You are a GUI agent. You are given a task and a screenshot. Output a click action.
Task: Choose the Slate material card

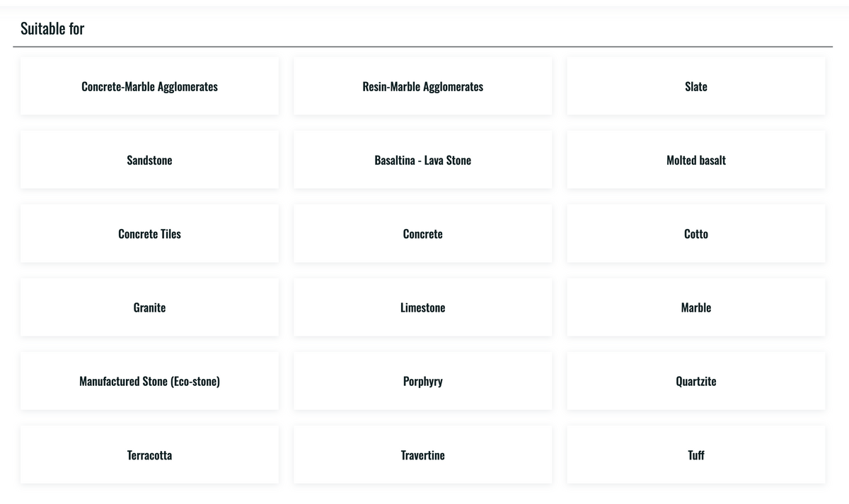pyautogui.click(x=696, y=86)
